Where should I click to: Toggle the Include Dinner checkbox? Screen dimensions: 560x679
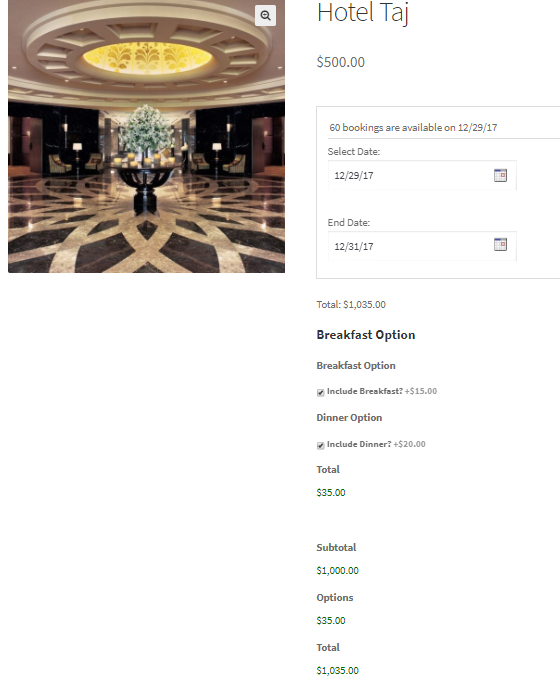coord(320,446)
